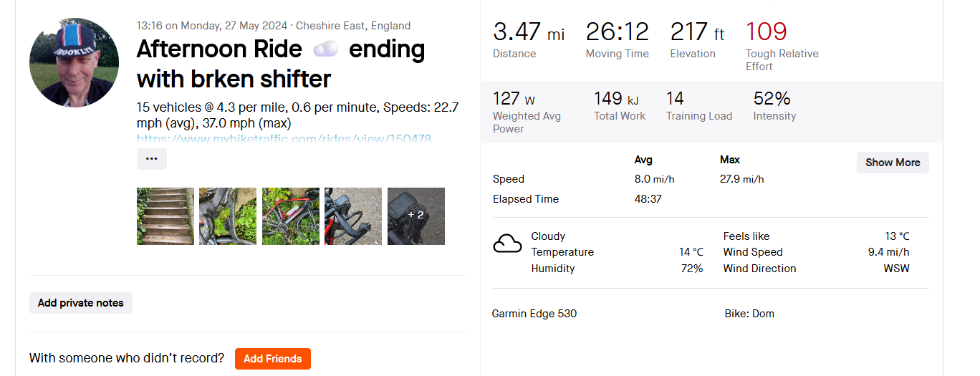Click the Garmin Edge 530 device label
The image size is (980, 376).
pyautogui.click(x=534, y=314)
